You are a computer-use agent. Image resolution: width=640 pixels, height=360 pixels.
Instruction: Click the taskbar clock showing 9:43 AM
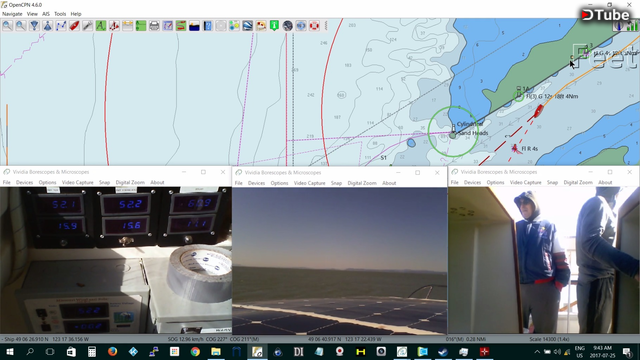pos(602,351)
